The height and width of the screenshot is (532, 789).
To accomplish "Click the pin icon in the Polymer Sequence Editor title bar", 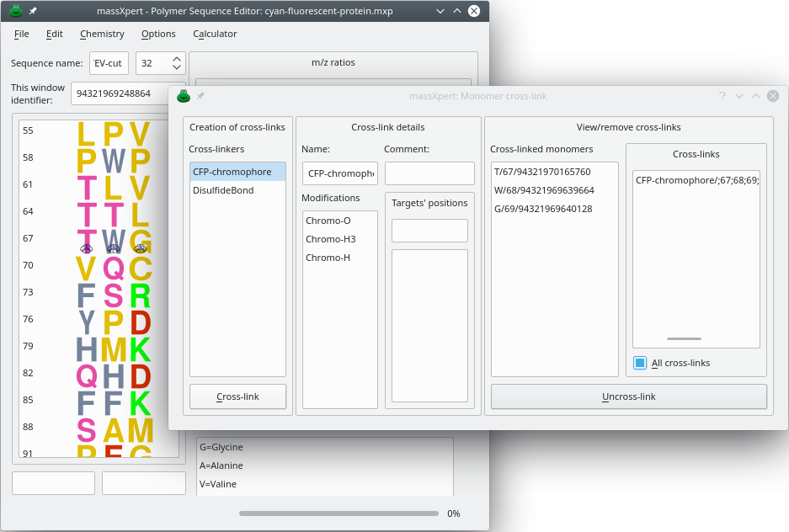I will [x=33, y=11].
